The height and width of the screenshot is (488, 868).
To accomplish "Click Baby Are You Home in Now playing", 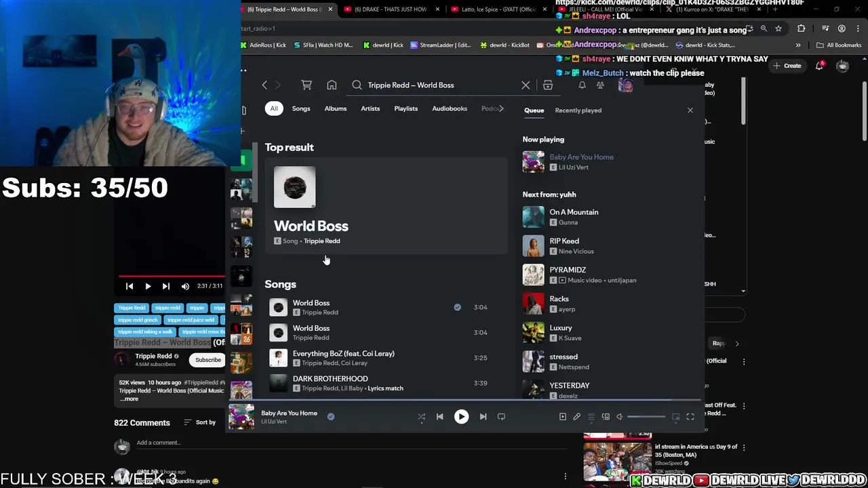I will pos(581,157).
